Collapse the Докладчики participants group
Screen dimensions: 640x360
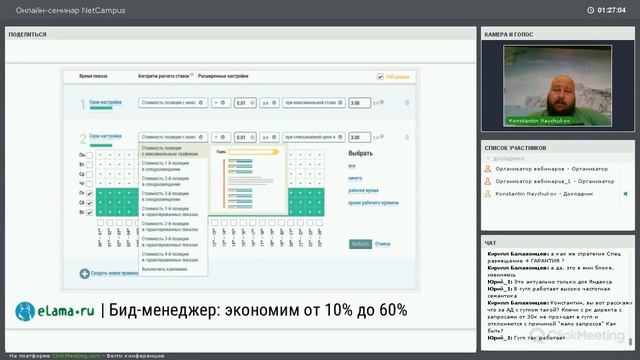[488, 158]
